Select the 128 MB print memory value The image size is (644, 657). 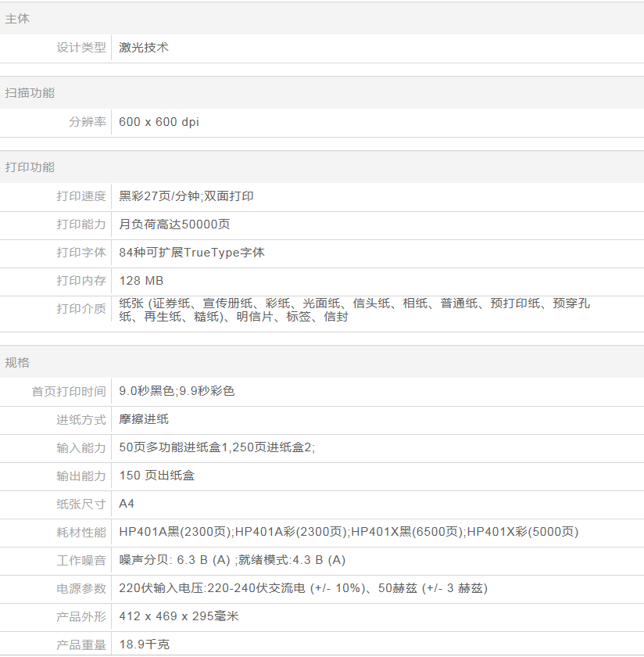(x=141, y=281)
